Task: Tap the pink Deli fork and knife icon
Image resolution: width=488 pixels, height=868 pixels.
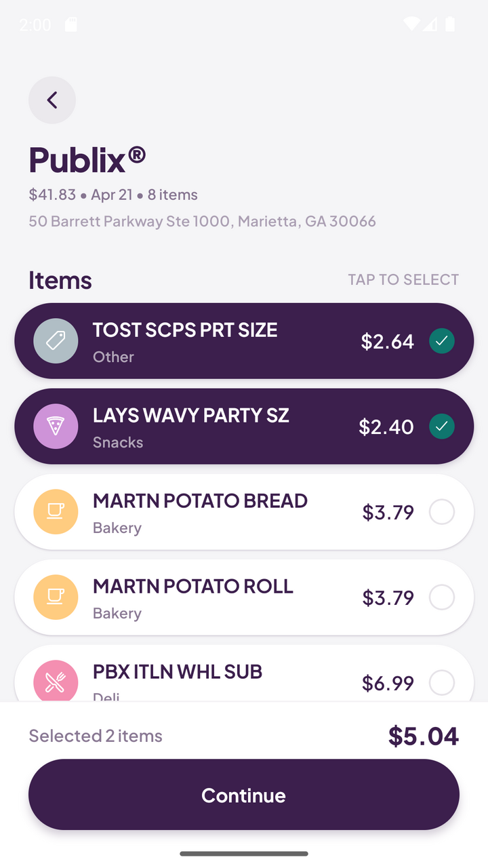Action: 56,682
